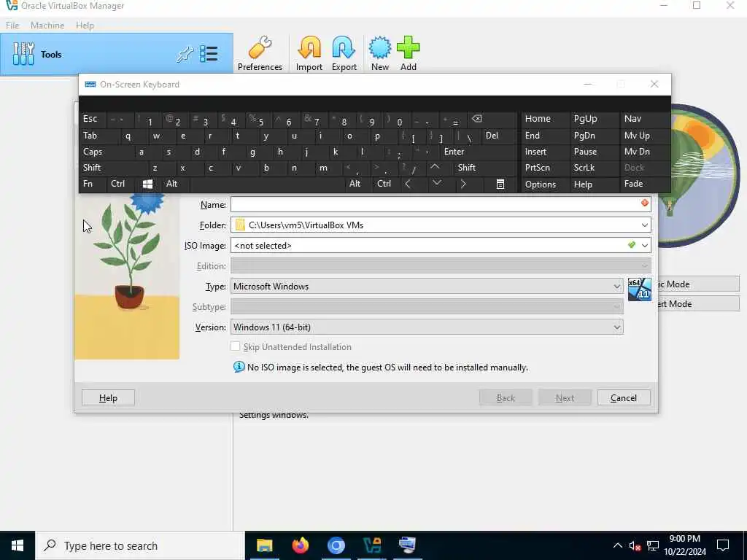747x560 pixels.
Task: Open the Windows Start menu
Action: click(x=18, y=545)
